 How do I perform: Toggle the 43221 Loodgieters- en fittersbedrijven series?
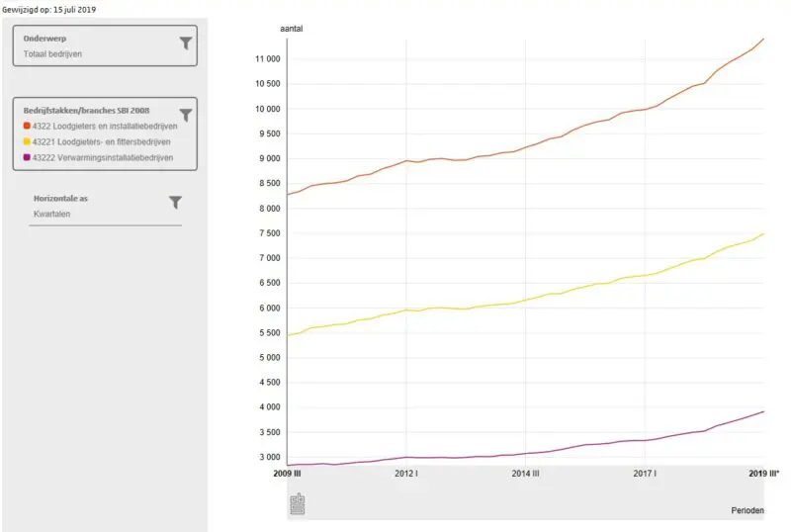(105, 141)
